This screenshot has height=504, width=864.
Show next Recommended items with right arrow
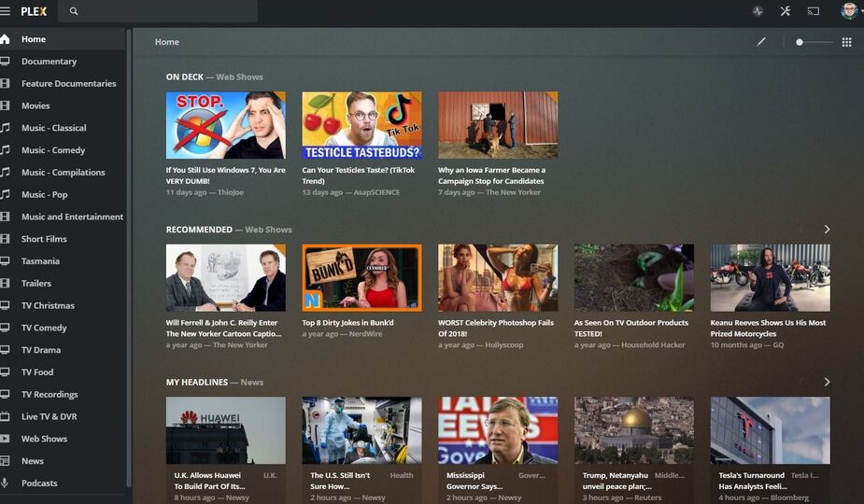[827, 230]
